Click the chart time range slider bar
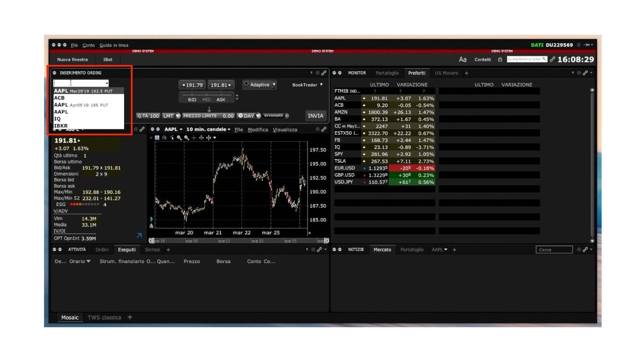 point(239,241)
